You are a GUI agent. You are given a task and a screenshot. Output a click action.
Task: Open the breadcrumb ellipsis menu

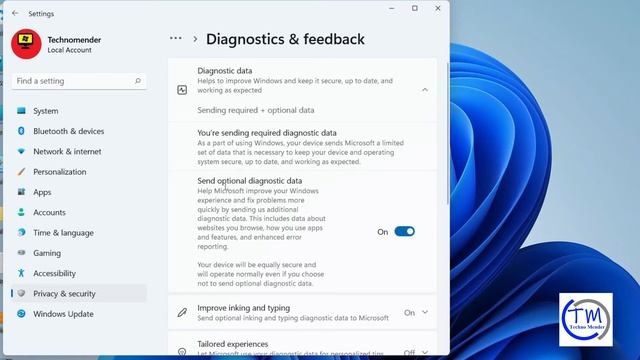[176, 38]
